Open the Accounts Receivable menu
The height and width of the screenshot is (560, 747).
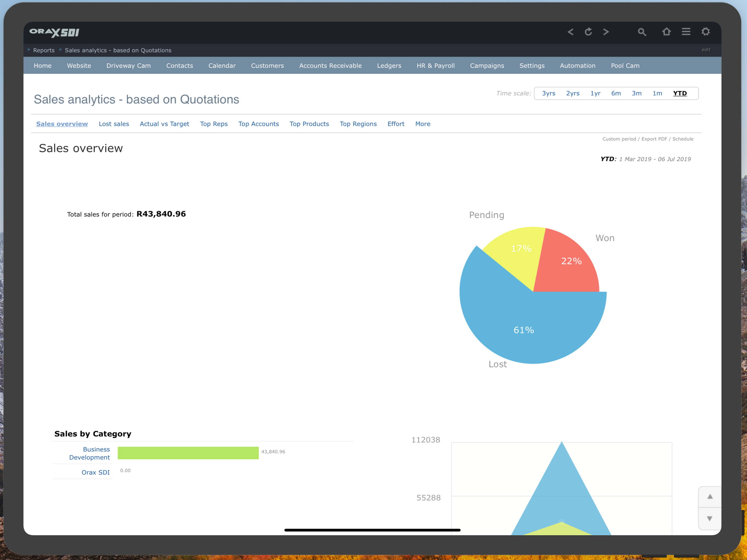(x=330, y=66)
